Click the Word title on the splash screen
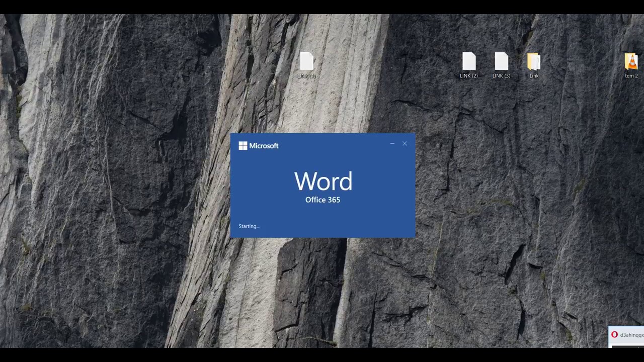Screen dimensions: 644x362 coord(323,182)
